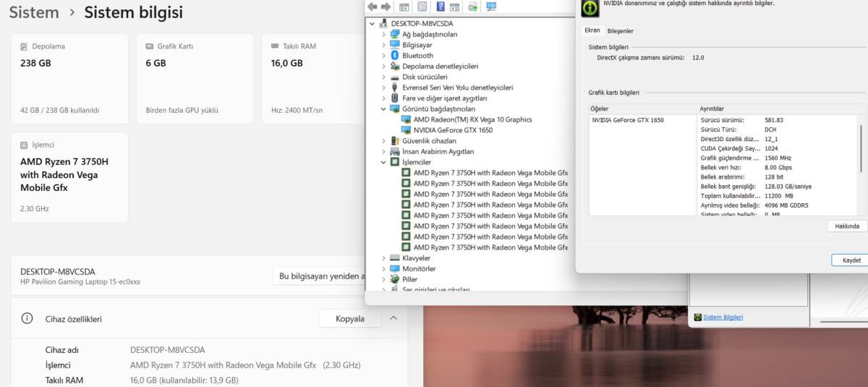The width and height of the screenshot is (868, 387).
Task: Click the Kaydet button
Action: pyautogui.click(x=851, y=260)
